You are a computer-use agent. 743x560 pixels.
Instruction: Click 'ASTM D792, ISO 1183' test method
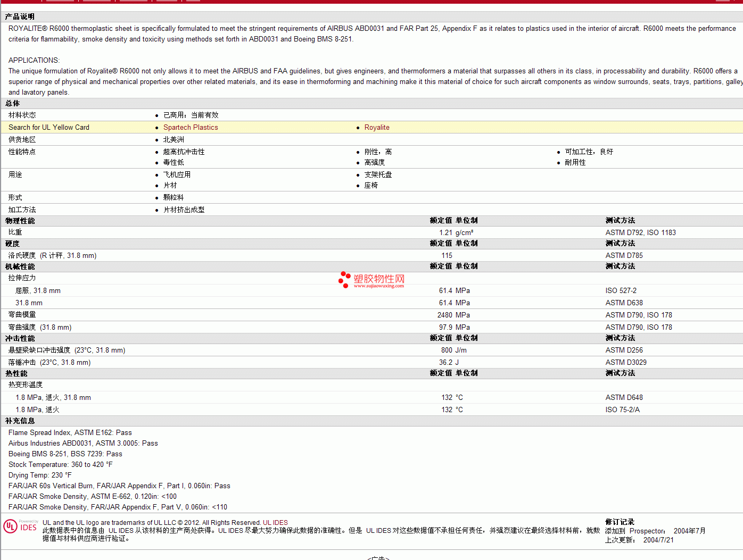[x=641, y=233]
